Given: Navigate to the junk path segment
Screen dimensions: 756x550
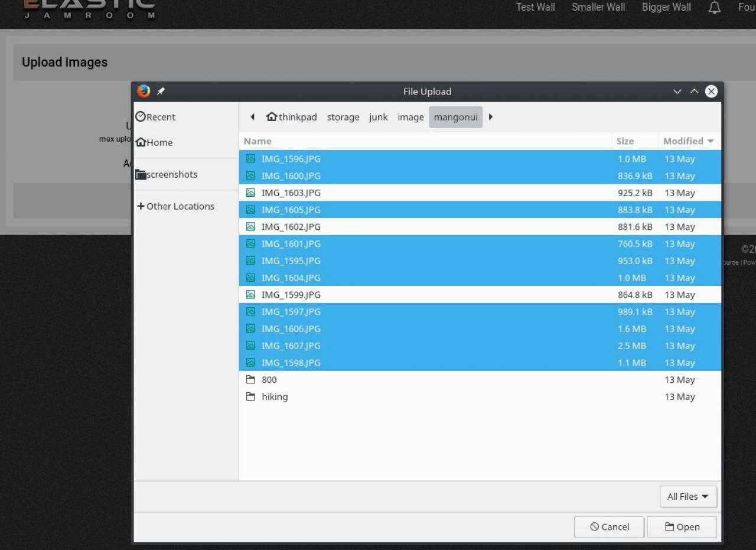Looking at the screenshot, I should (379, 117).
